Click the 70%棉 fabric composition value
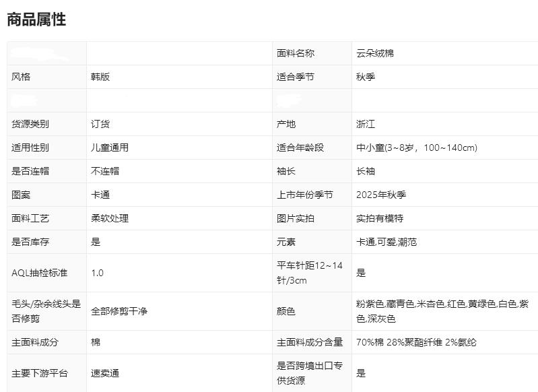The height and width of the screenshot is (392, 538). (416, 342)
